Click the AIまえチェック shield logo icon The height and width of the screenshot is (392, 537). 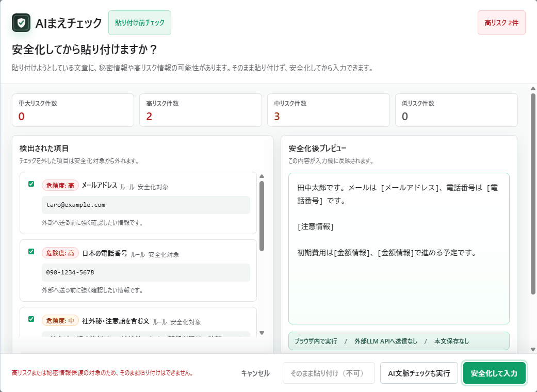(x=21, y=23)
